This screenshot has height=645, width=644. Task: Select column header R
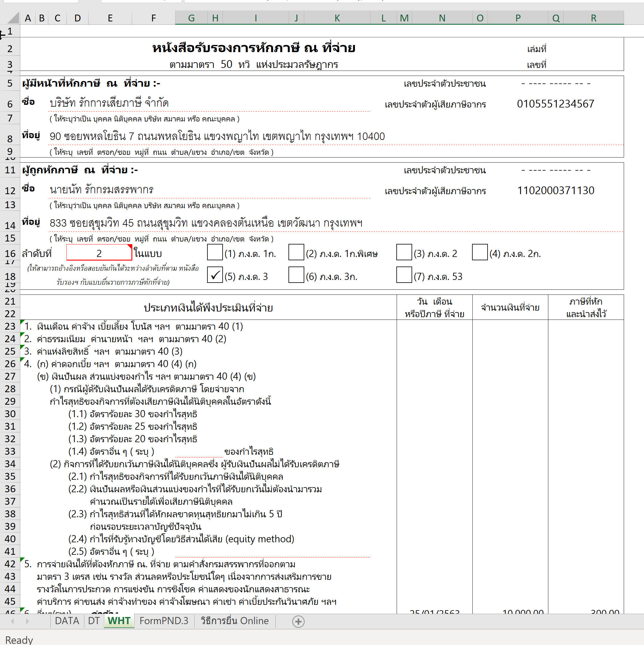(593, 18)
